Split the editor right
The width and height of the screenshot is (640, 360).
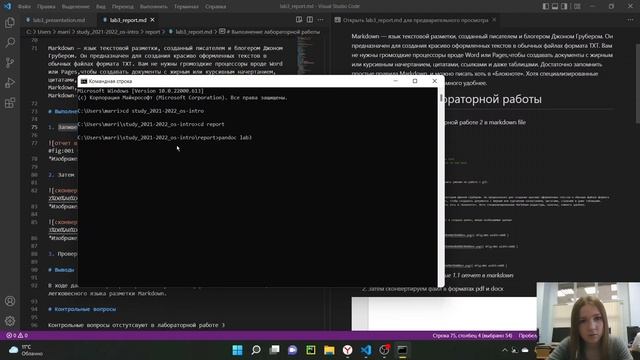click(x=310, y=20)
